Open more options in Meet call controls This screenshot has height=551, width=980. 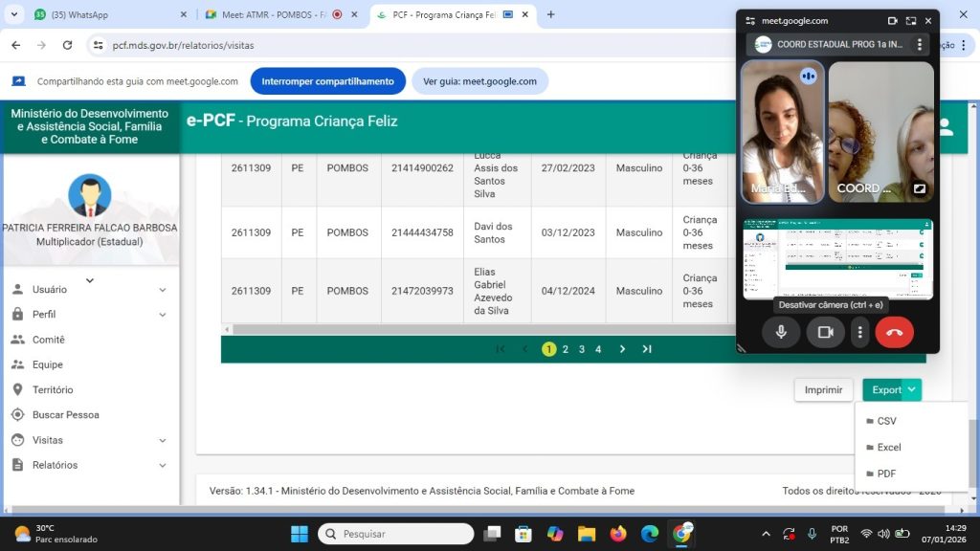[860, 332]
